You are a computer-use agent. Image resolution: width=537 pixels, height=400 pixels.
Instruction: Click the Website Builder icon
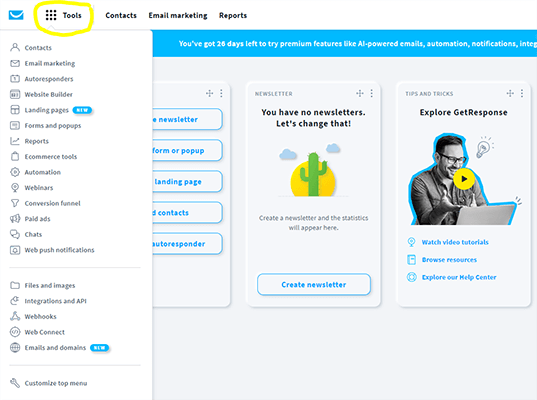[x=15, y=94]
